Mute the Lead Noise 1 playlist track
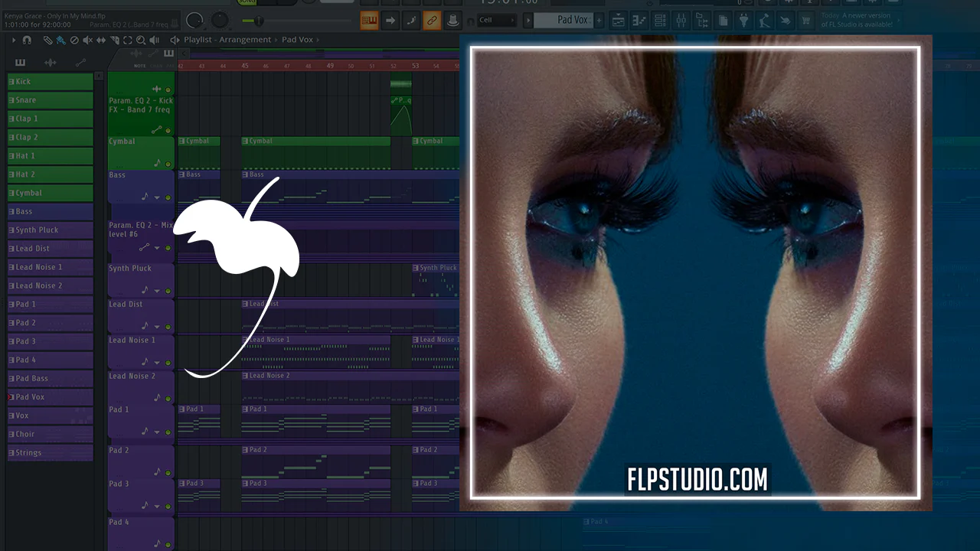This screenshot has height=551, width=980. [x=168, y=362]
